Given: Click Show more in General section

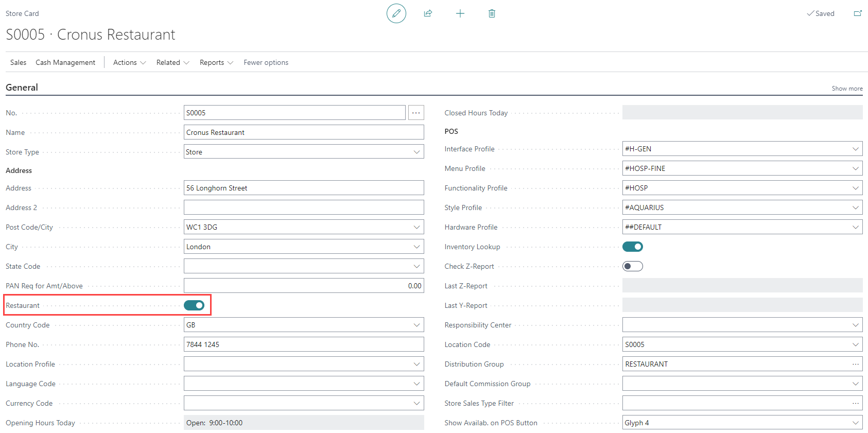Looking at the screenshot, I should coord(847,89).
